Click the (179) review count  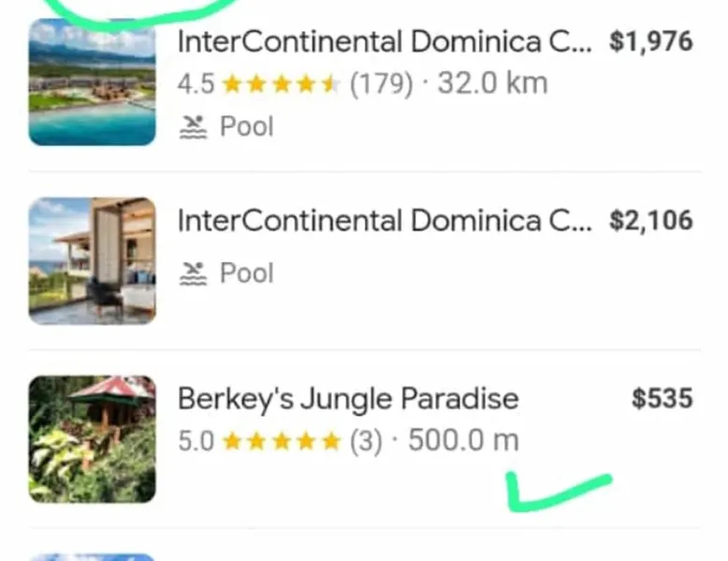381,84
